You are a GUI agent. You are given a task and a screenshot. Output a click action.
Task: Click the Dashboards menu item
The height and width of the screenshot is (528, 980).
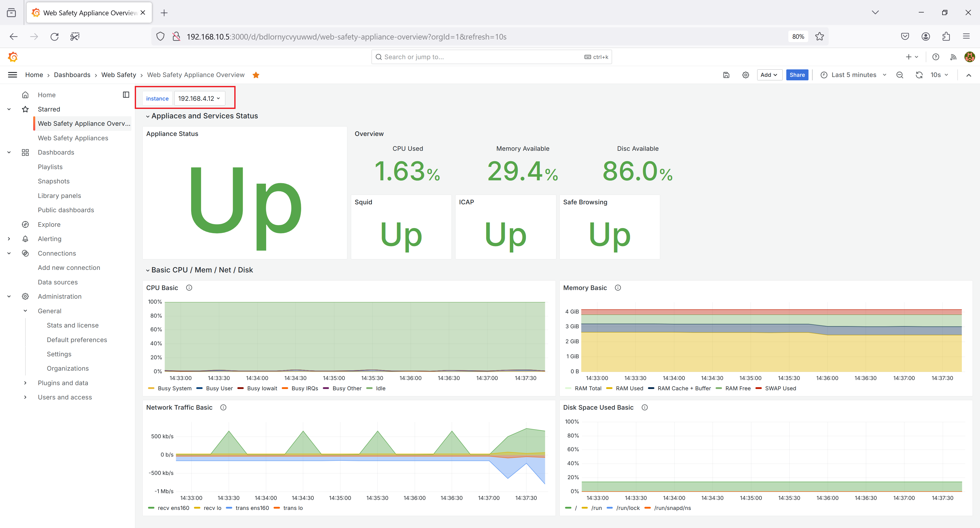click(x=56, y=152)
